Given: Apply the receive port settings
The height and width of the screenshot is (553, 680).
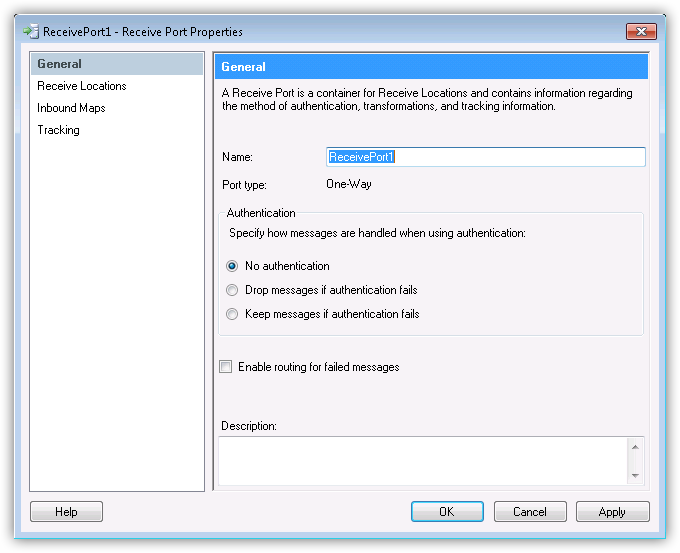Looking at the screenshot, I should click(612, 512).
